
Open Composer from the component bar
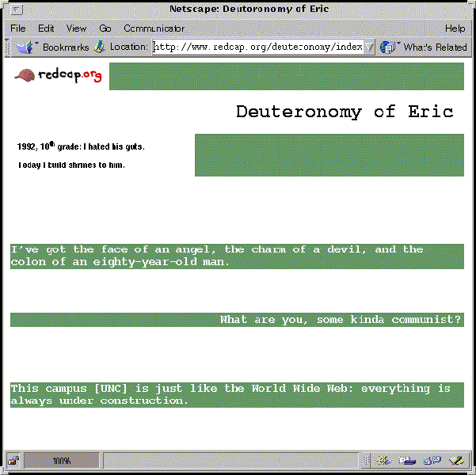(455, 460)
